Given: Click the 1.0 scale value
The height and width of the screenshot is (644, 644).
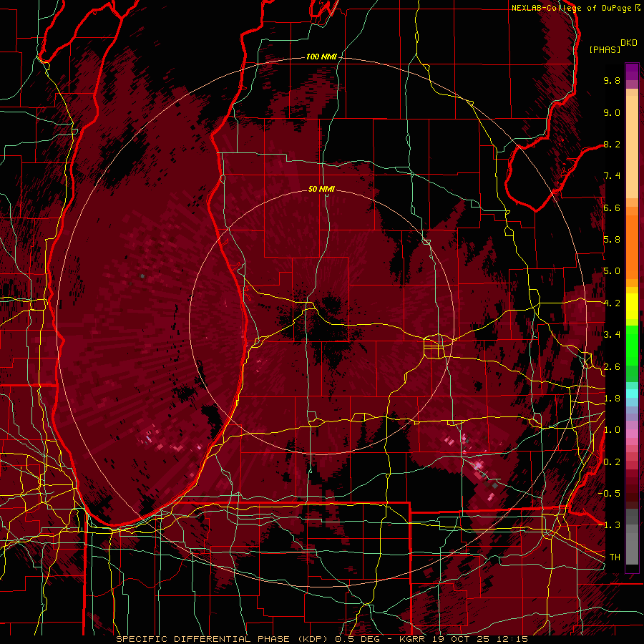Looking at the screenshot, I should [612, 430].
